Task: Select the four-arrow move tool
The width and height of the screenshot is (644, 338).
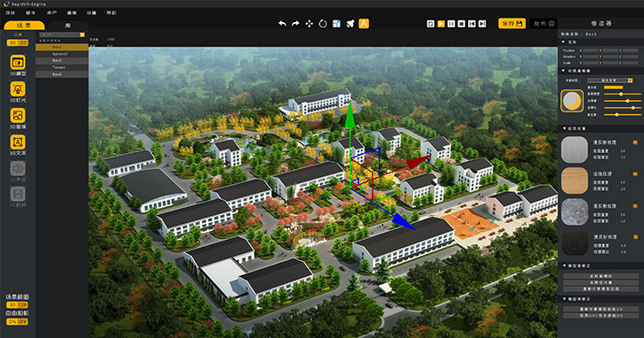Action: [310, 24]
